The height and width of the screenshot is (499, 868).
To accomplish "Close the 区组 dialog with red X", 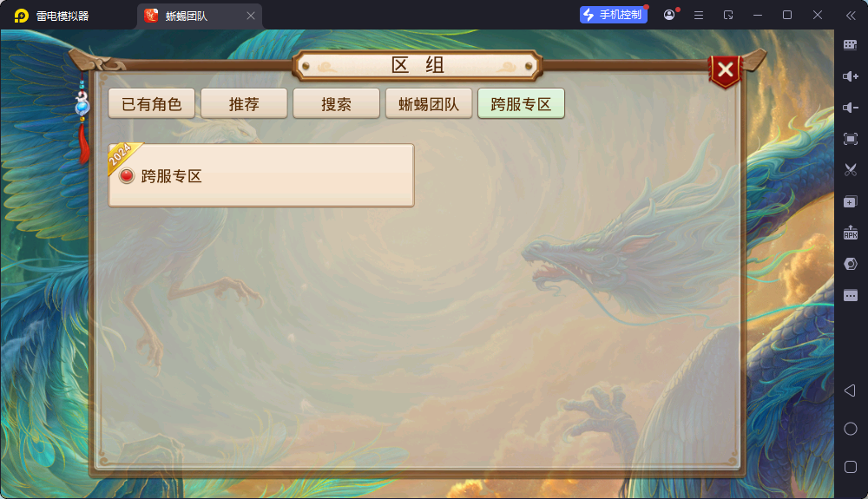I will coord(725,70).
